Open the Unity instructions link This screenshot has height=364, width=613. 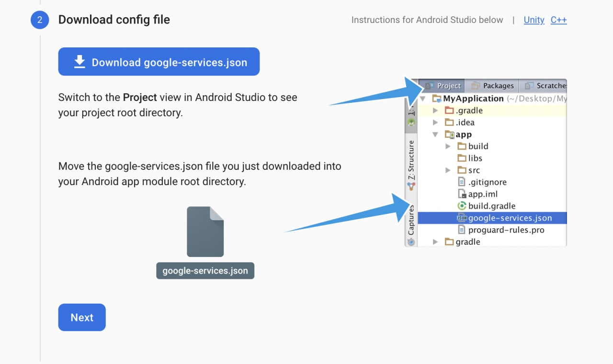pos(534,20)
